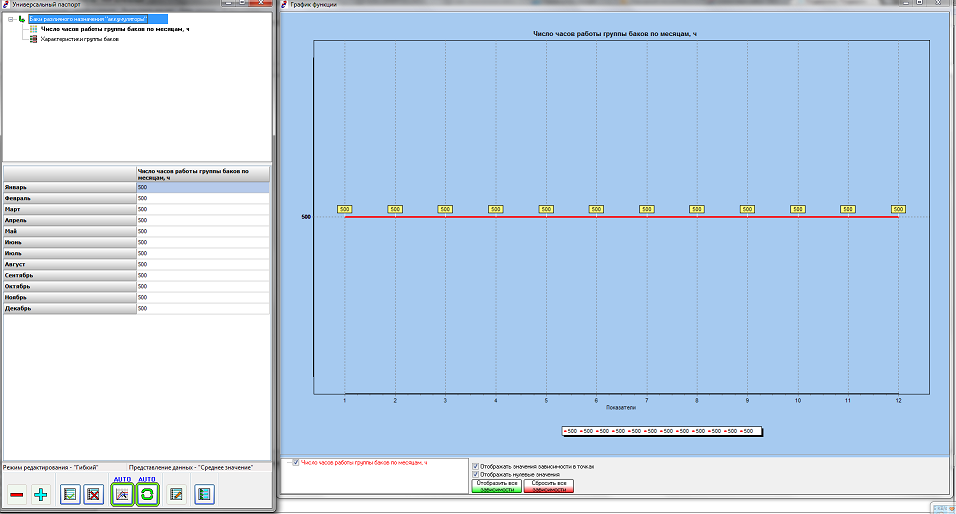Screen dimensions: 956x514
Task: Click the table with red cross icon
Action: [x=93, y=494]
